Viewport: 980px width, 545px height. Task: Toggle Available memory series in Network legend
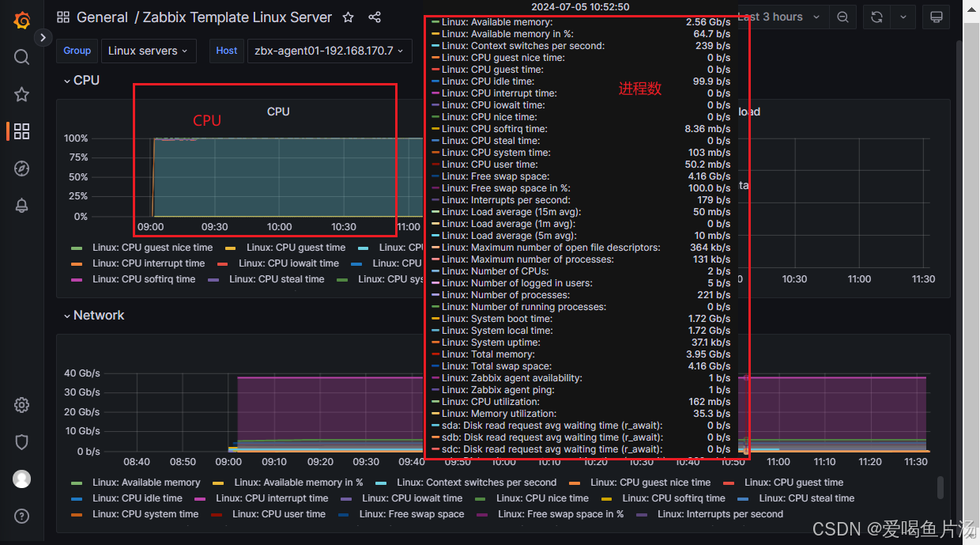[x=146, y=483]
